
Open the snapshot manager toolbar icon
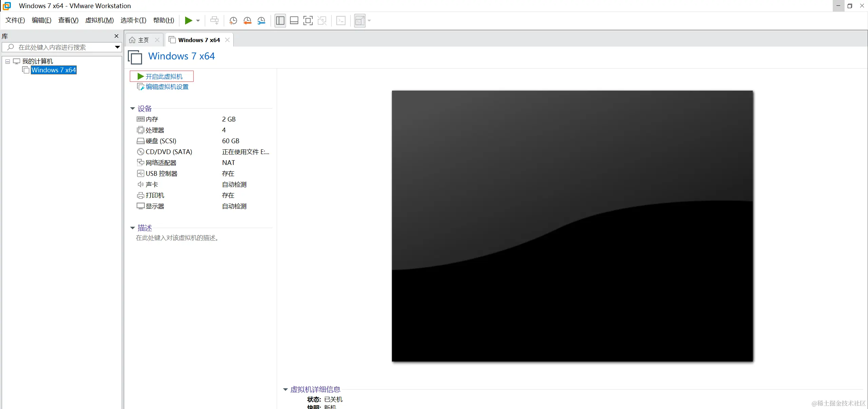click(261, 21)
